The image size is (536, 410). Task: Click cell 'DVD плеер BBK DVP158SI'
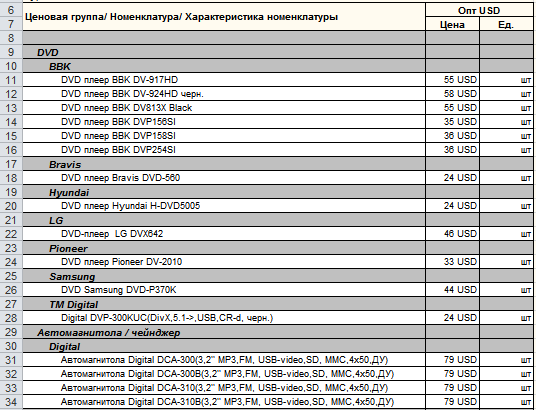point(224,136)
